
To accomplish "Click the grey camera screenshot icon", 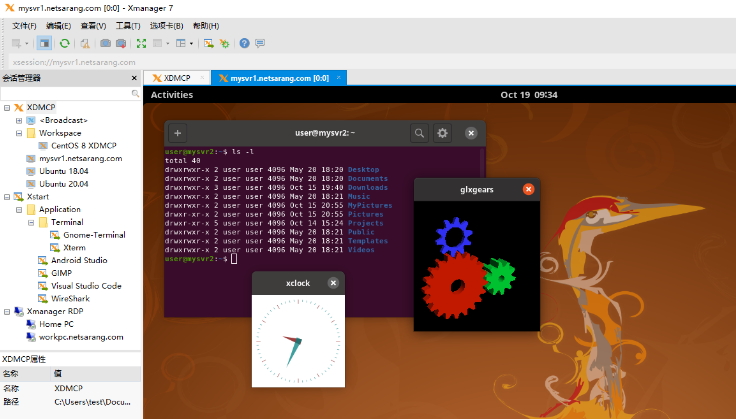I will 106,43.
